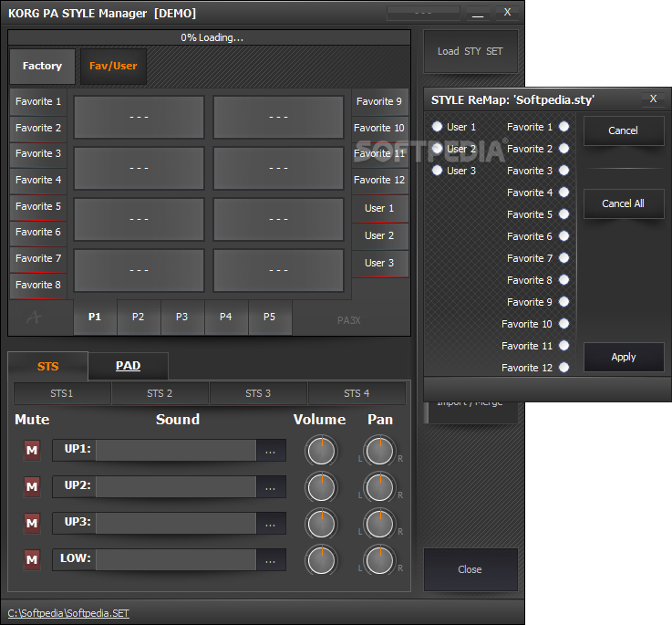
Task: Mute the LOW sound track
Action: 32,559
